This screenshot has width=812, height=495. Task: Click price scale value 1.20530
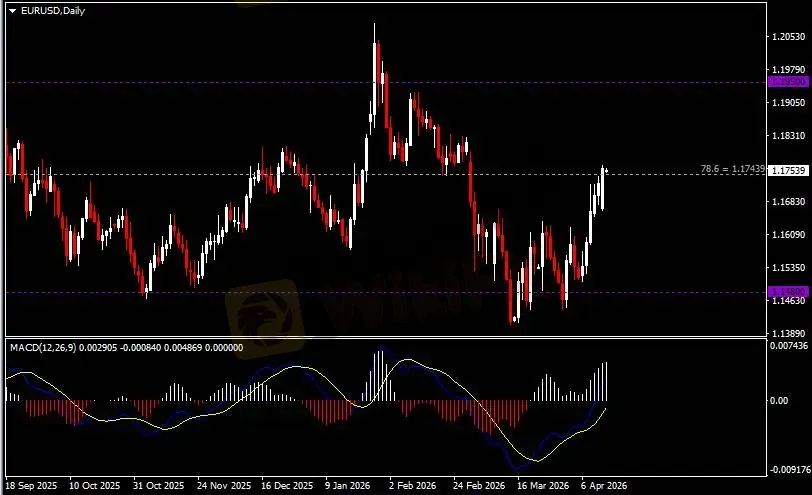click(x=789, y=36)
